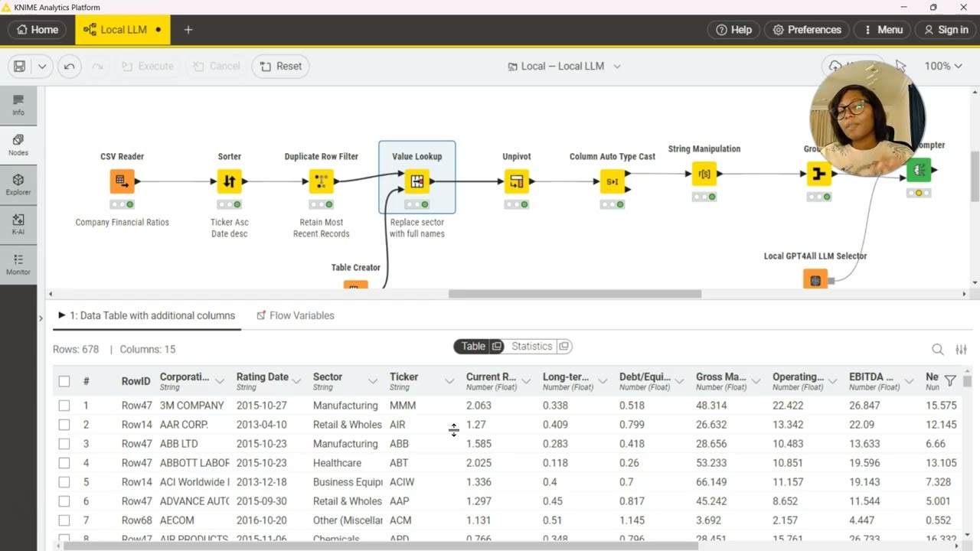Go to the Home tab
The height and width of the screenshot is (551, 980).
38,30
